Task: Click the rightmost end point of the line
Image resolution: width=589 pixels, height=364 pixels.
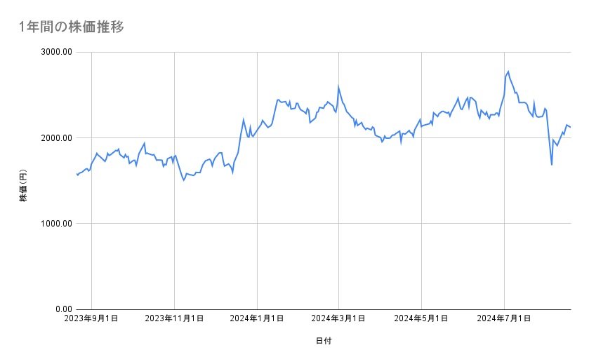Action: coord(571,127)
